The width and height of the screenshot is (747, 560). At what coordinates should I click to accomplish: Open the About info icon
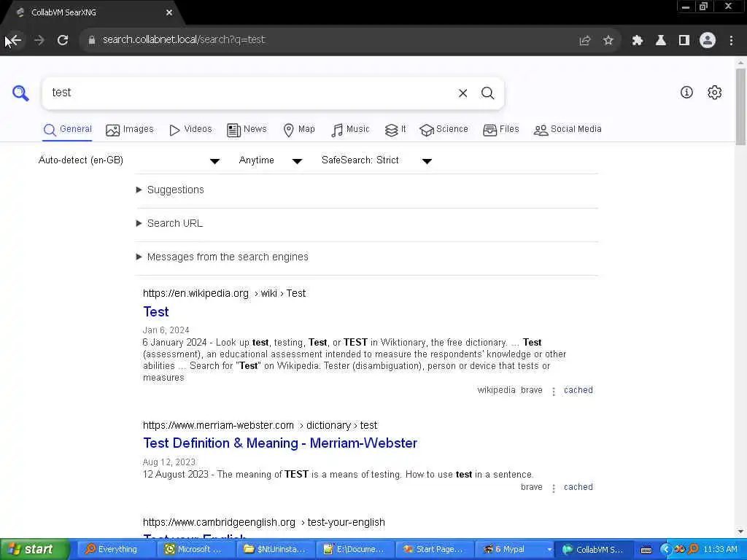click(x=686, y=93)
